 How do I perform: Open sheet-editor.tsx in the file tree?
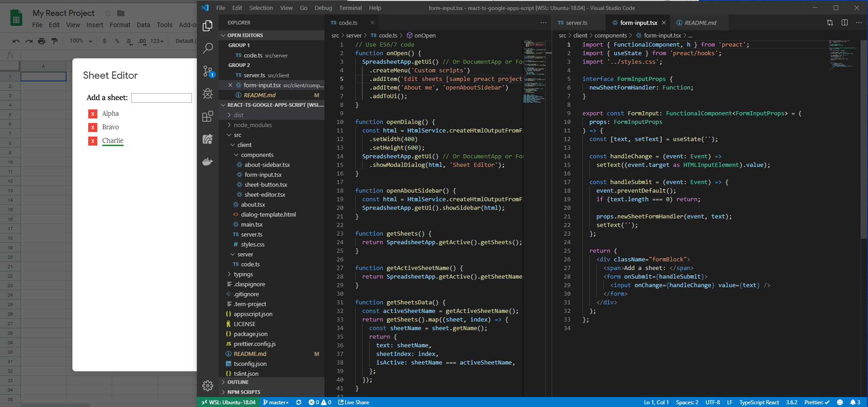click(x=265, y=194)
